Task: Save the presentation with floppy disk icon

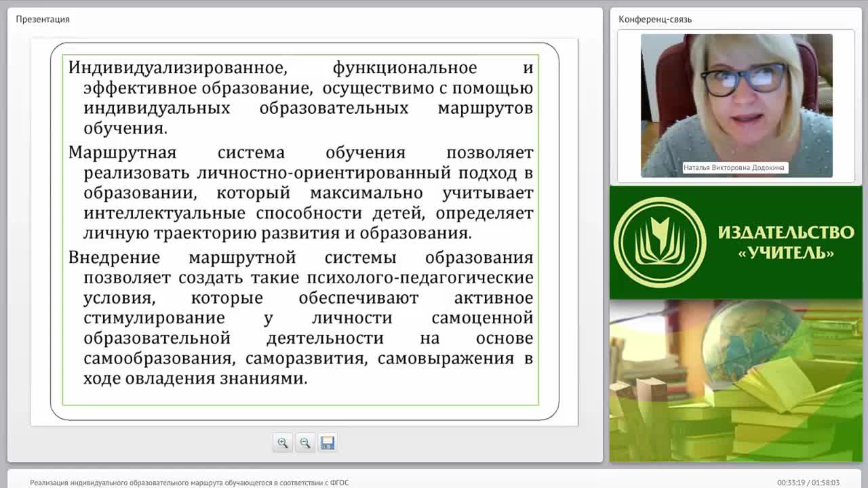Action: (327, 443)
